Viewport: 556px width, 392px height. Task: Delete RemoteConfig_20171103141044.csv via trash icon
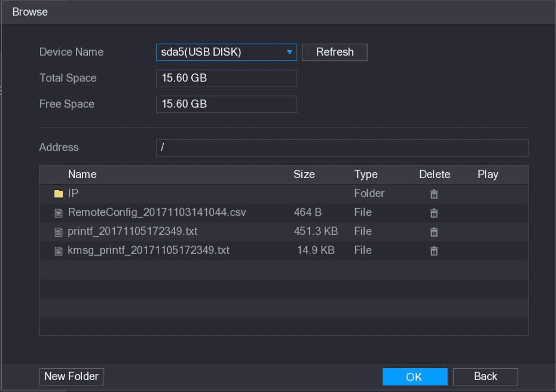(x=433, y=213)
